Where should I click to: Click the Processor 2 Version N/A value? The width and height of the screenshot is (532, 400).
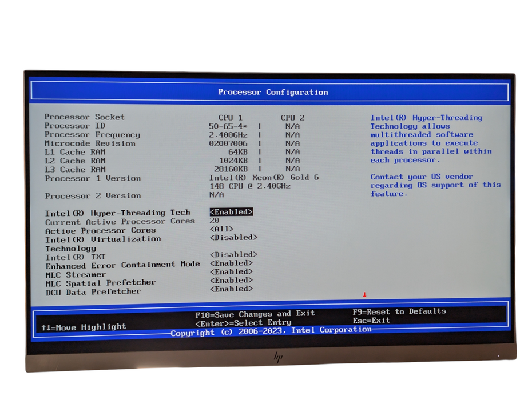click(216, 195)
